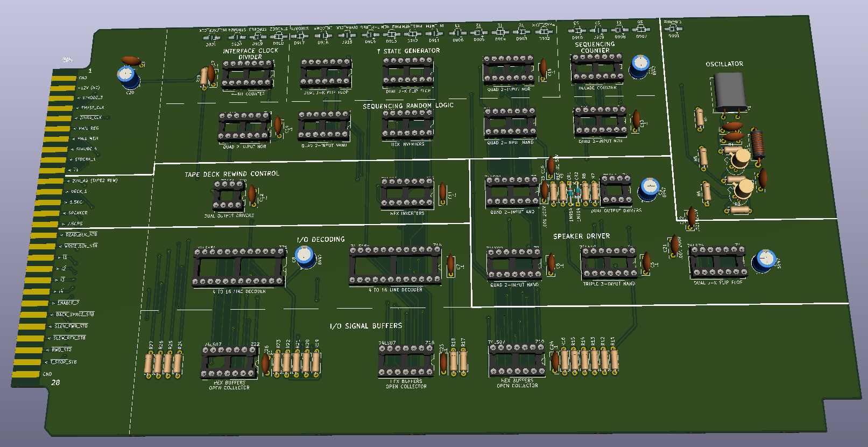The height and width of the screenshot is (447, 868).
Task: Click the Speaker Driver Dual J-K Flip Flop socket
Action: click(x=718, y=262)
